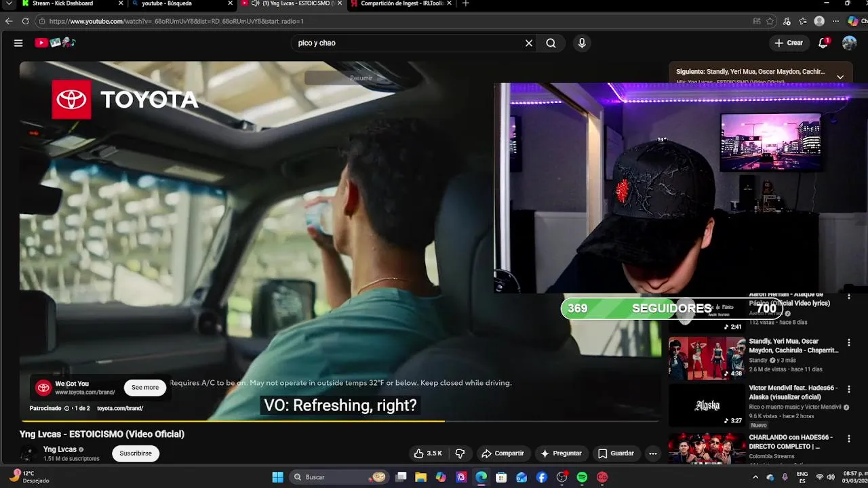The width and height of the screenshot is (868, 488).
Task: Open Victor Mendivil Alaska video title
Action: coord(793,392)
